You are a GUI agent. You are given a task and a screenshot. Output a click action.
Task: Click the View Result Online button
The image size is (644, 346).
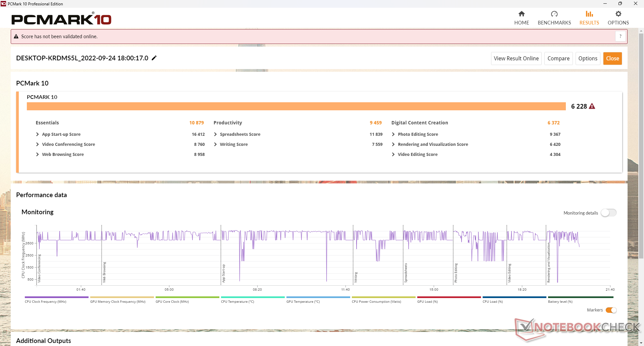[x=516, y=58]
